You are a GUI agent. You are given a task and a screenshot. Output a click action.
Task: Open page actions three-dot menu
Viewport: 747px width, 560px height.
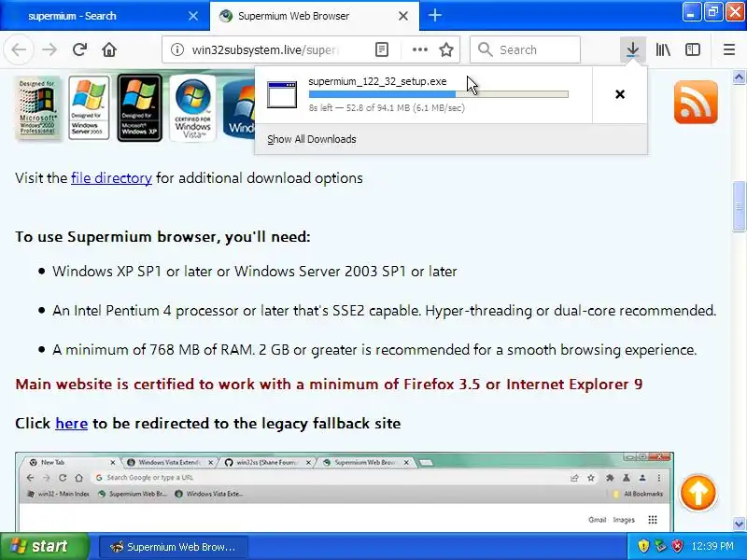(x=419, y=49)
